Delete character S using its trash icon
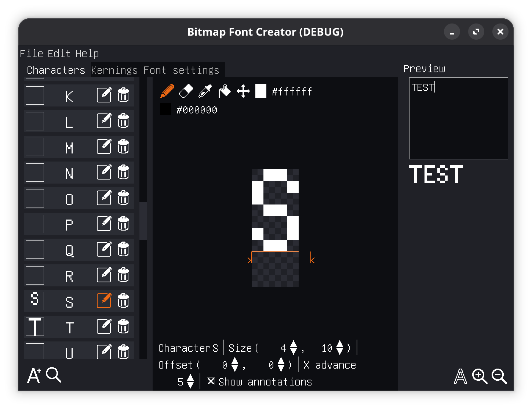The width and height of the screenshot is (532, 409). pyautogui.click(x=123, y=301)
